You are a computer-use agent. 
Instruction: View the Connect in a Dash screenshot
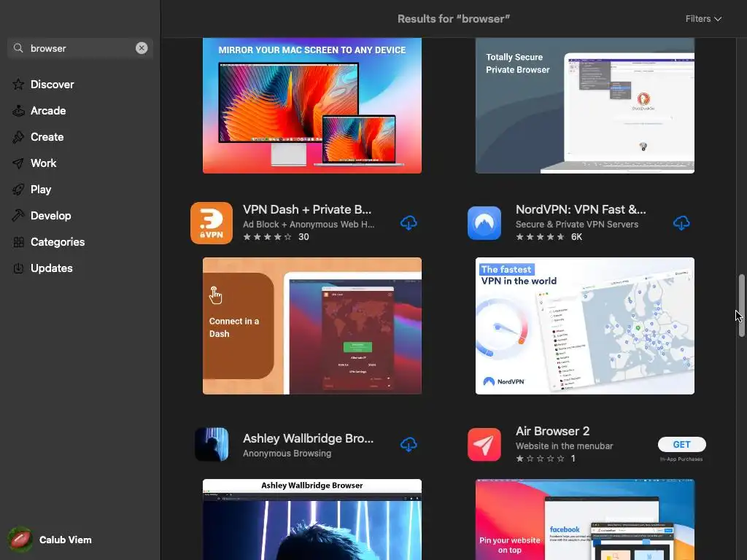tap(312, 326)
